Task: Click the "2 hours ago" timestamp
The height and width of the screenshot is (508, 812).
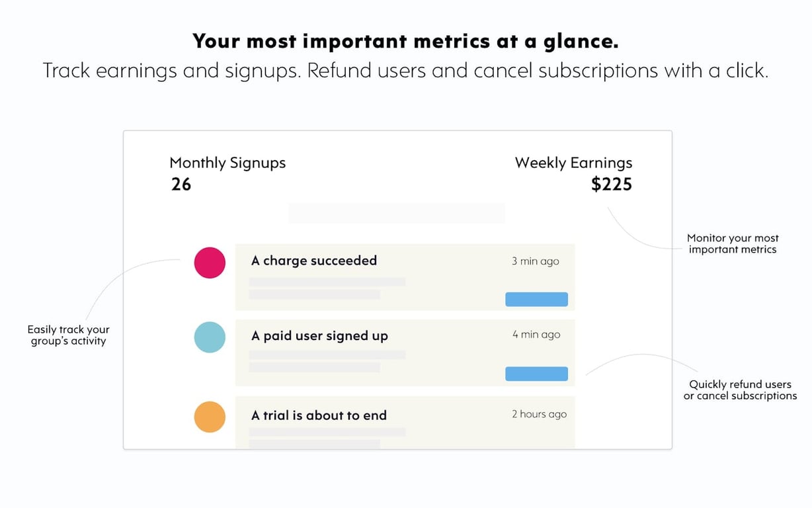Action: tap(539, 414)
